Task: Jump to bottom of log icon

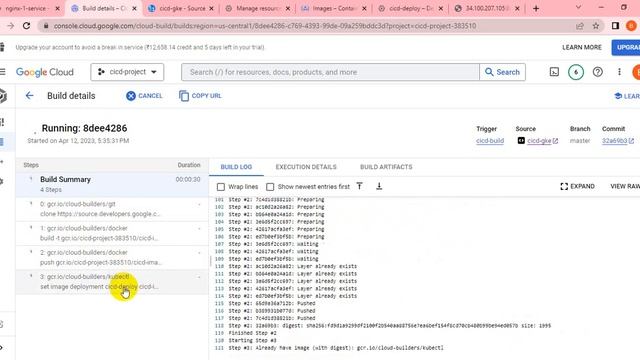Action: 379,186
